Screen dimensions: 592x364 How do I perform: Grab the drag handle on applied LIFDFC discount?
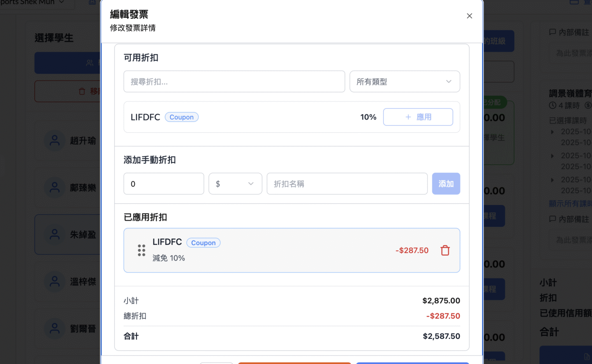tap(141, 251)
